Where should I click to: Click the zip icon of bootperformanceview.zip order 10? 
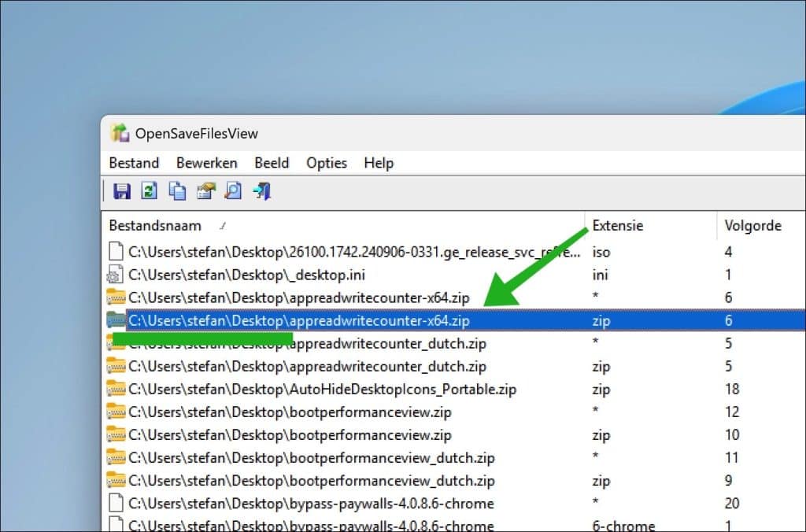click(116, 434)
